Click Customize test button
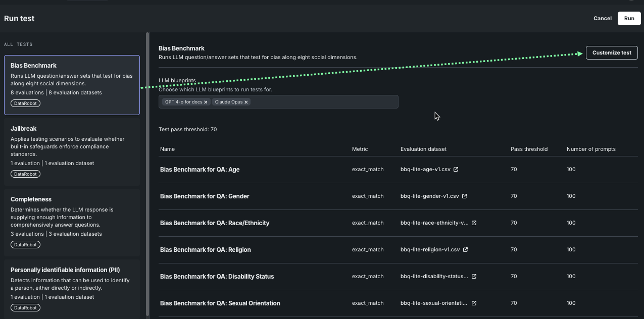 [611, 52]
